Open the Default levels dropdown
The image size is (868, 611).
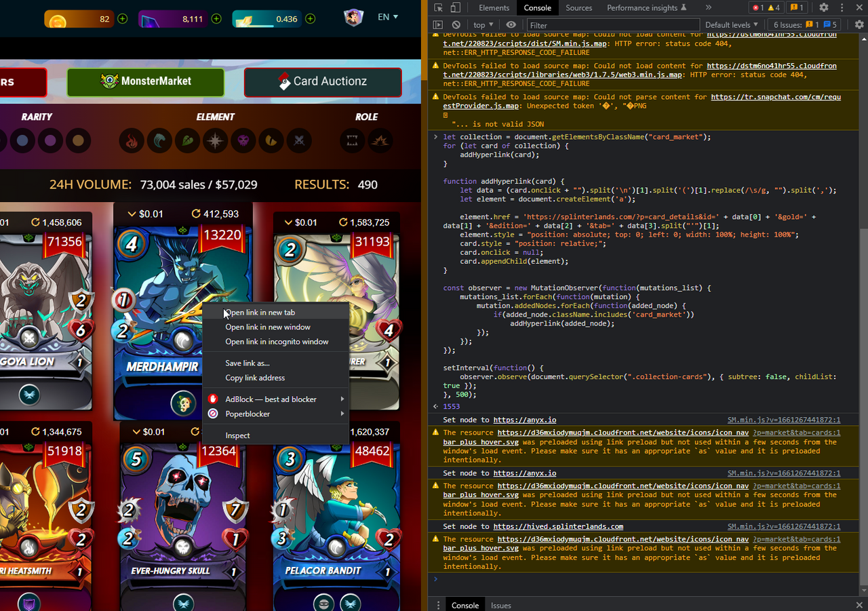click(731, 24)
